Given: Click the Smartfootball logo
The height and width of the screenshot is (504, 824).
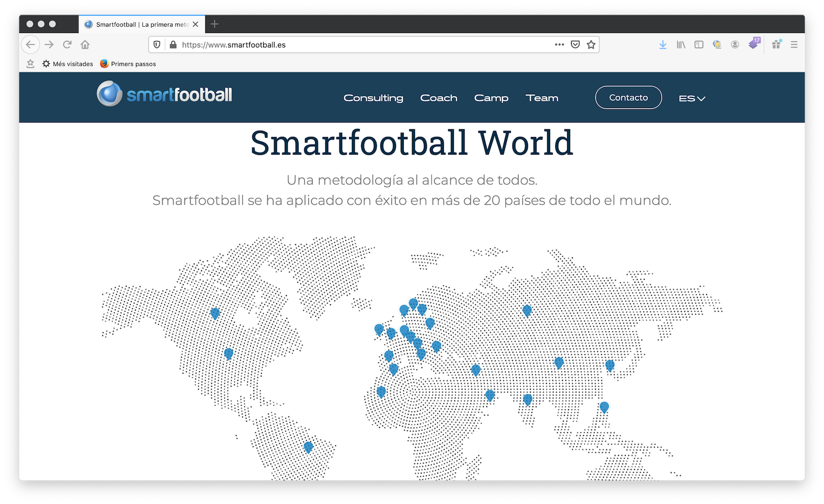Looking at the screenshot, I should tap(164, 94).
